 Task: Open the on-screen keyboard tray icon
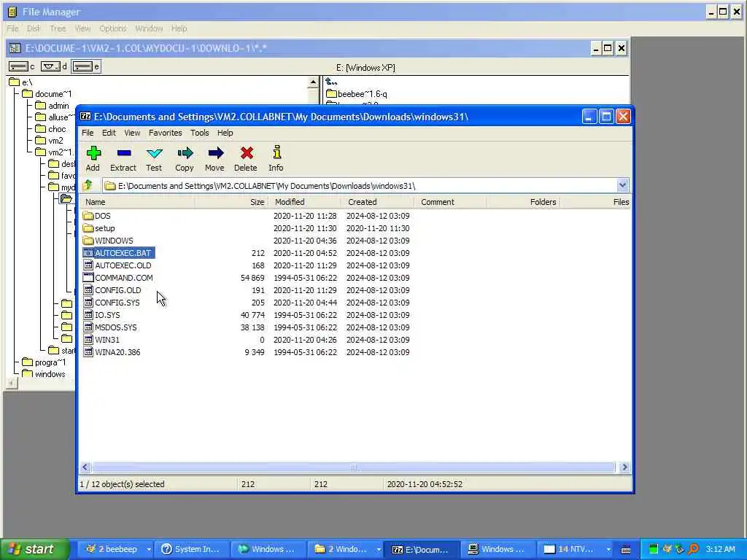click(x=626, y=550)
